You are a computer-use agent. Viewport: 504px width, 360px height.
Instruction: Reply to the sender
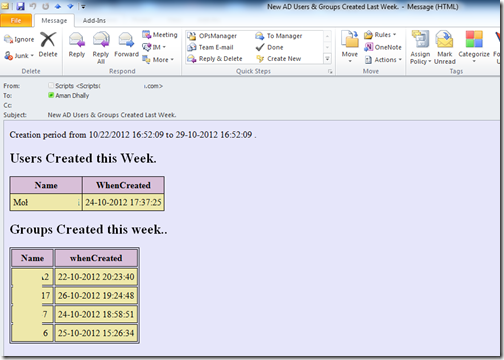coord(77,45)
